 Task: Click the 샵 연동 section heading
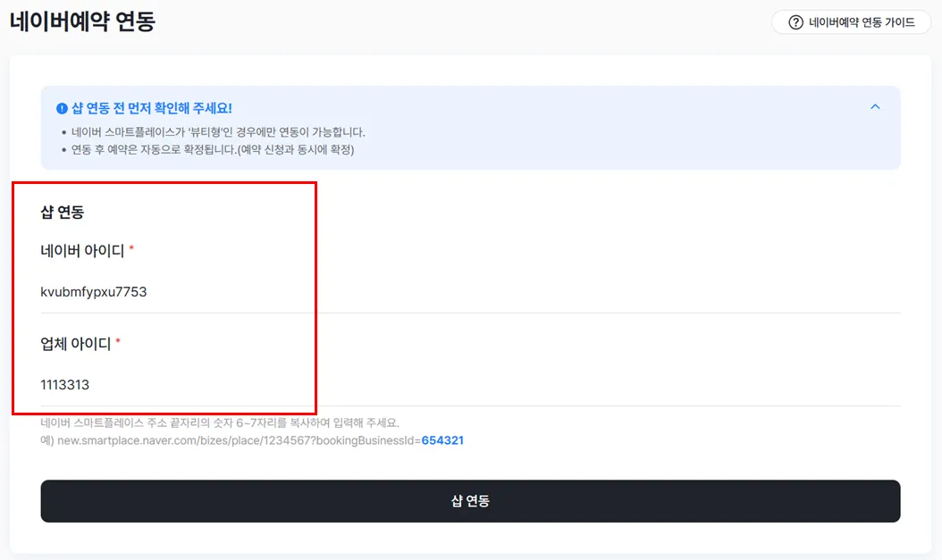coord(63,212)
